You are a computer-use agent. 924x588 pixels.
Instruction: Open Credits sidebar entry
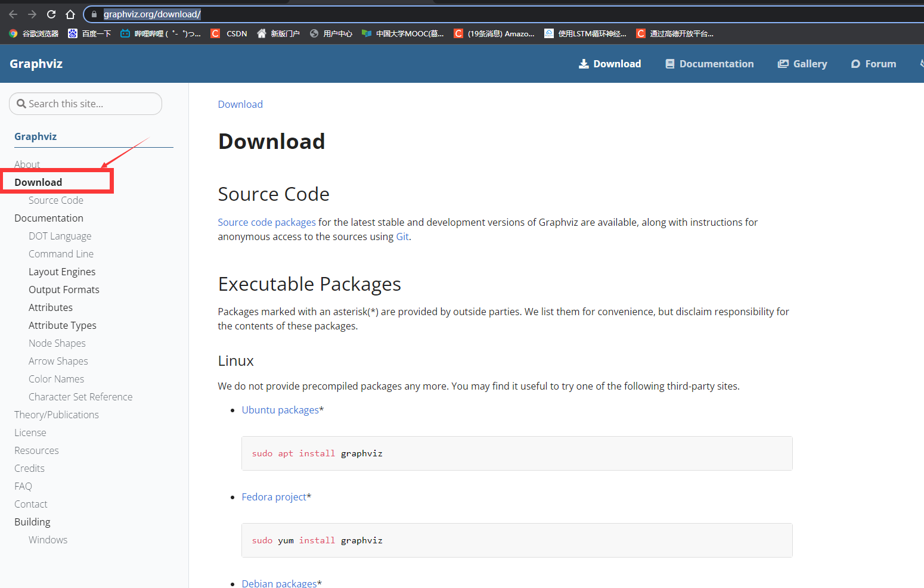coord(29,468)
